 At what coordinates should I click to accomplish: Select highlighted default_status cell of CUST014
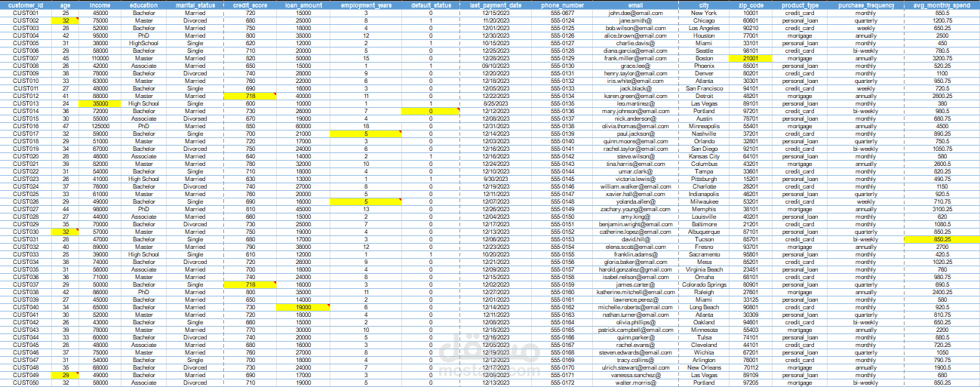coord(431,111)
